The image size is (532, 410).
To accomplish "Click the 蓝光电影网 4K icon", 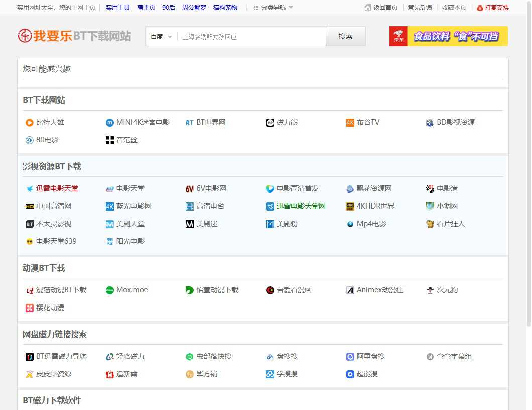I will coord(109,206).
